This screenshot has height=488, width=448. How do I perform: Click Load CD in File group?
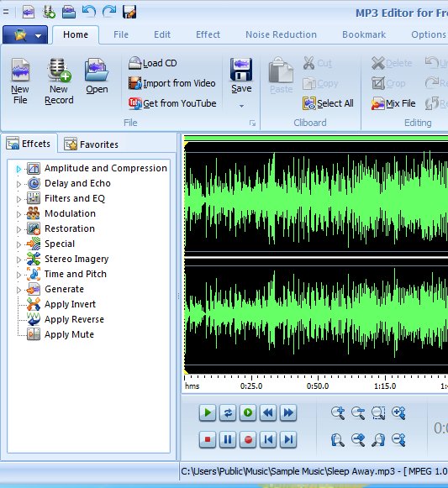(x=153, y=63)
